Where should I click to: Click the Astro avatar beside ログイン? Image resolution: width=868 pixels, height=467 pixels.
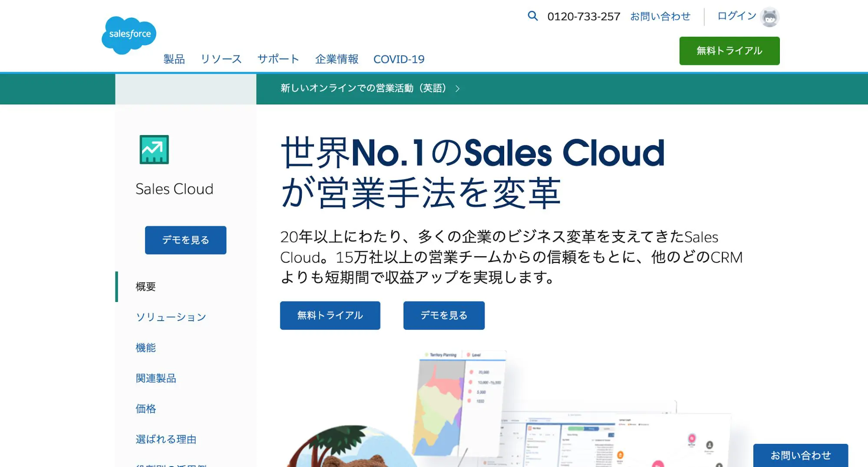[x=770, y=17]
